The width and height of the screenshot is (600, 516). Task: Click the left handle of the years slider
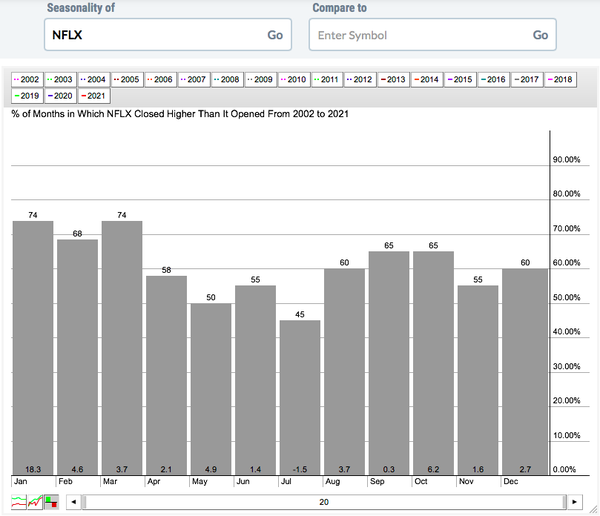84,502
